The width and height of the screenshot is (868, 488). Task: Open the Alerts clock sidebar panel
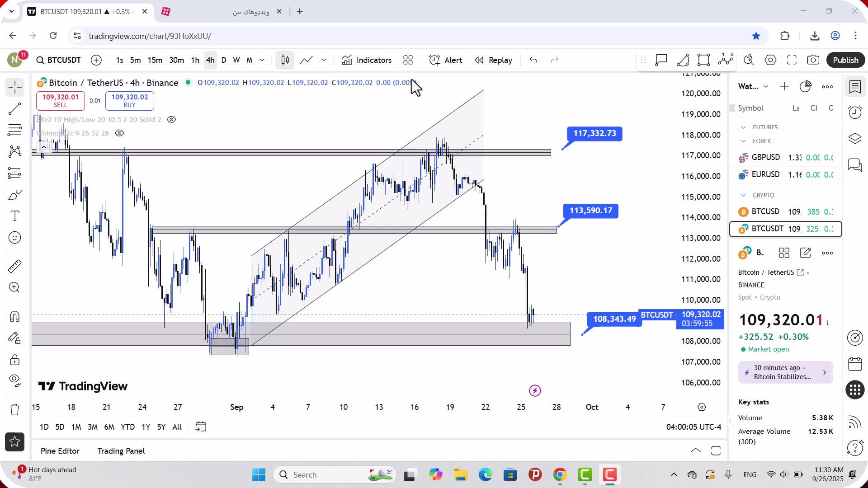click(x=855, y=113)
